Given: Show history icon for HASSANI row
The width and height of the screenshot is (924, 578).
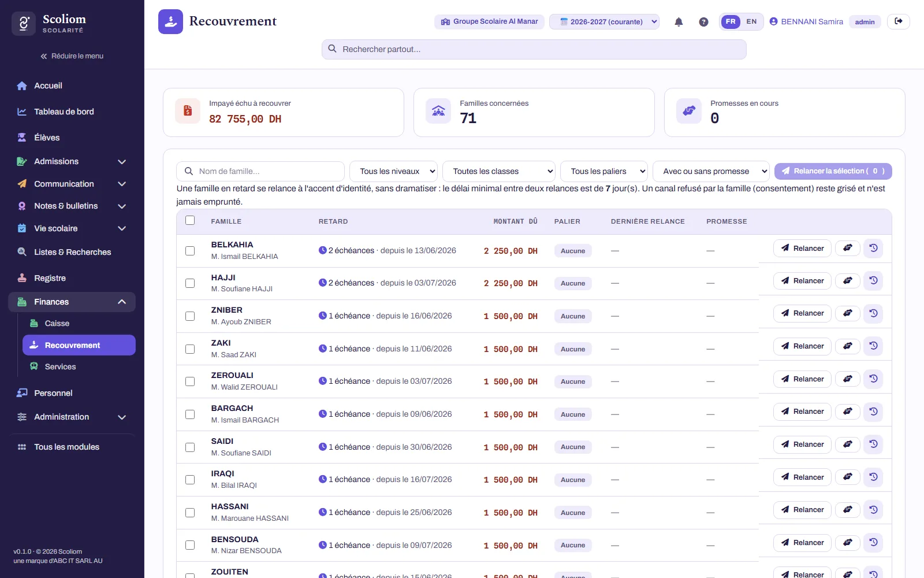Looking at the screenshot, I should coord(873,510).
